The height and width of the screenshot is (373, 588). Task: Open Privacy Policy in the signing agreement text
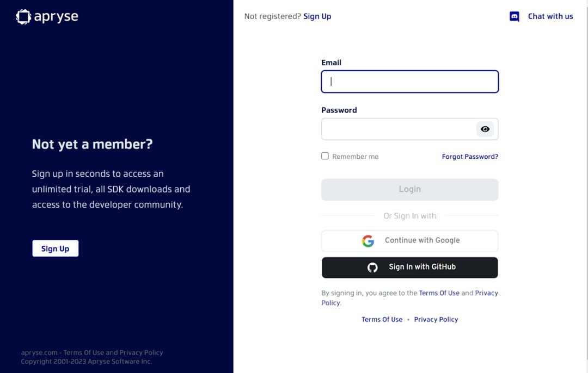click(x=487, y=293)
